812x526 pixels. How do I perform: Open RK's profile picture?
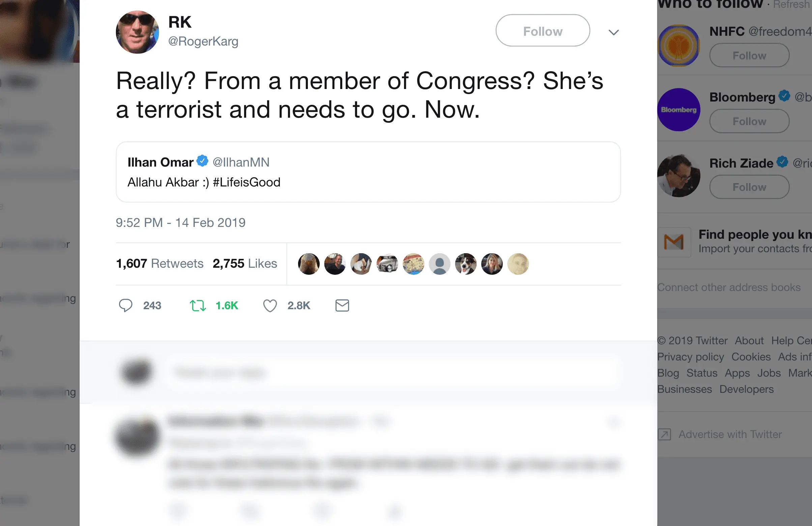coord(138,32)
